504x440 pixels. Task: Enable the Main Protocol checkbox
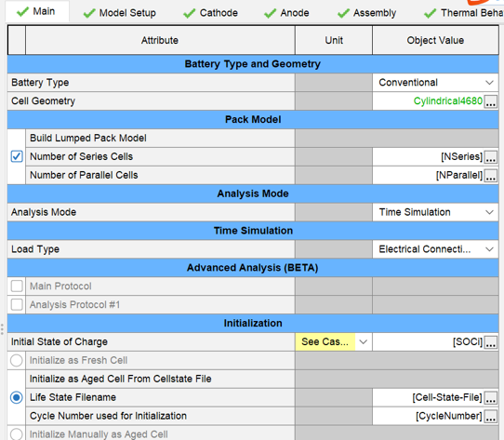click(x=17, y=286)
